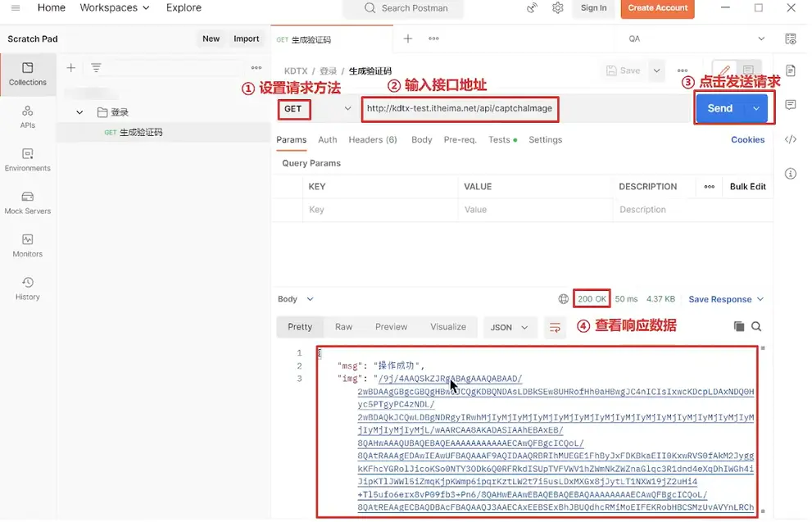Click the Value input cell
The width and height of the screenshot is (812, 522).
point(535,210)
